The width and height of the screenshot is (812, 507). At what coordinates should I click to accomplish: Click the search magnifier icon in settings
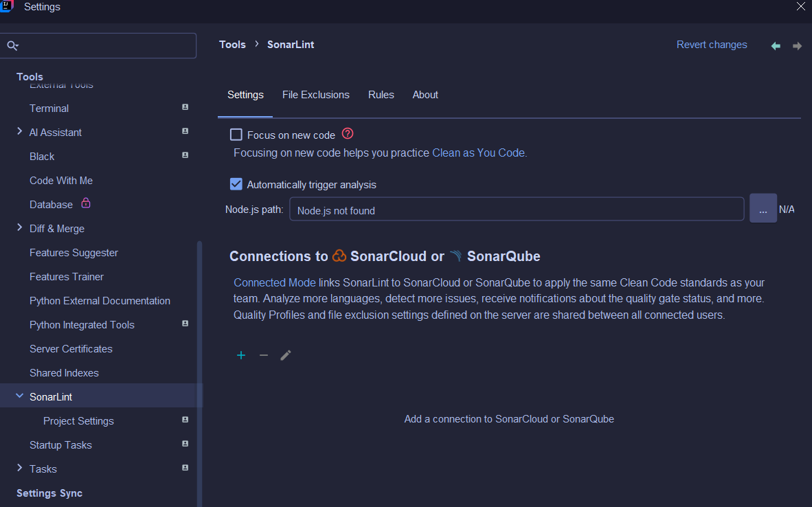[12, 45]
